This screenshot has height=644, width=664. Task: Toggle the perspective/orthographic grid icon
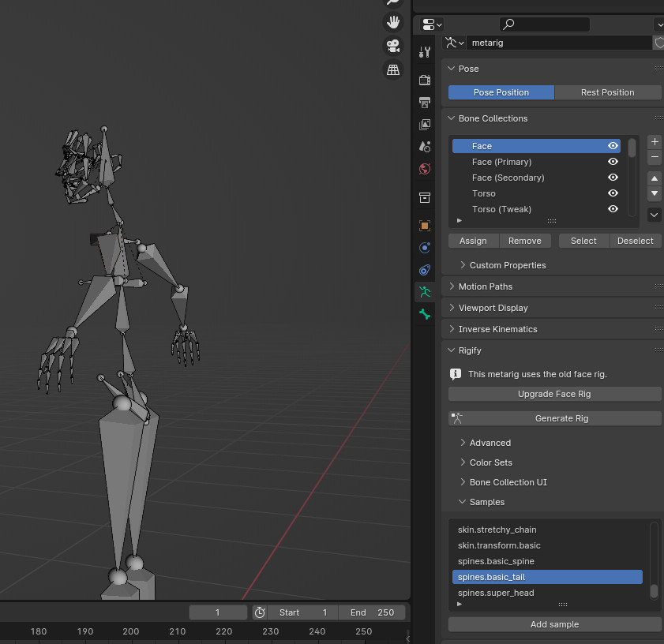(x=392, y=70)
